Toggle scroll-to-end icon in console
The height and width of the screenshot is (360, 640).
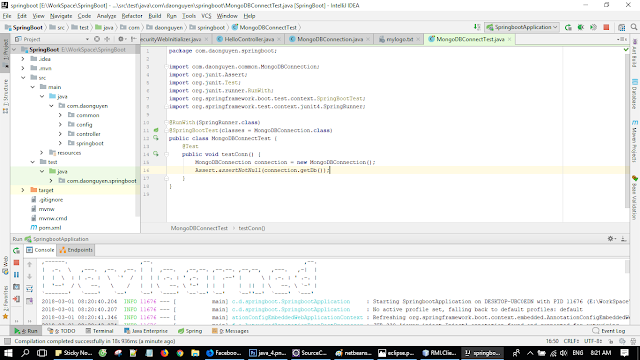point(29,301)
